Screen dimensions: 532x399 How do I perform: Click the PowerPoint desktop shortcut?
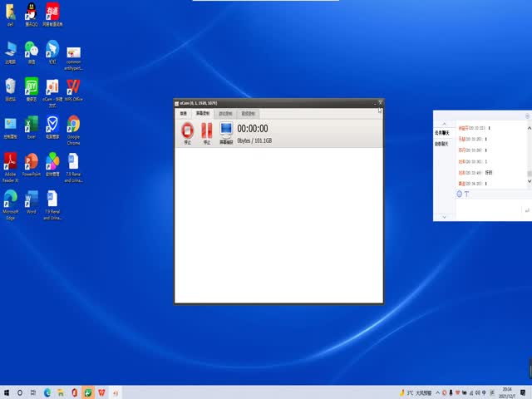32,162
